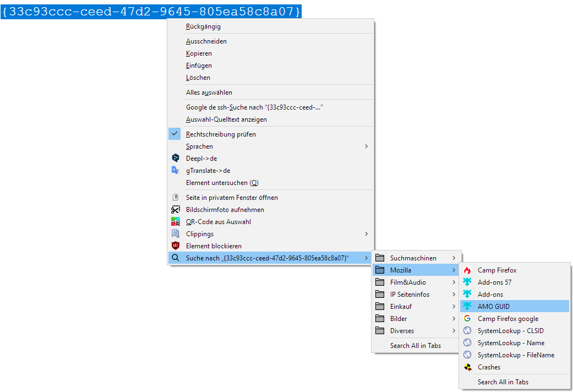Click the Google G icon

coord(467,318)
